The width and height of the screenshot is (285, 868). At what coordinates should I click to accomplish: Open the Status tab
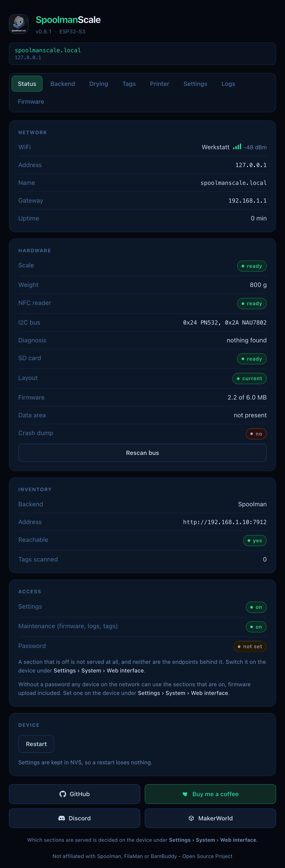pos(27,84)
